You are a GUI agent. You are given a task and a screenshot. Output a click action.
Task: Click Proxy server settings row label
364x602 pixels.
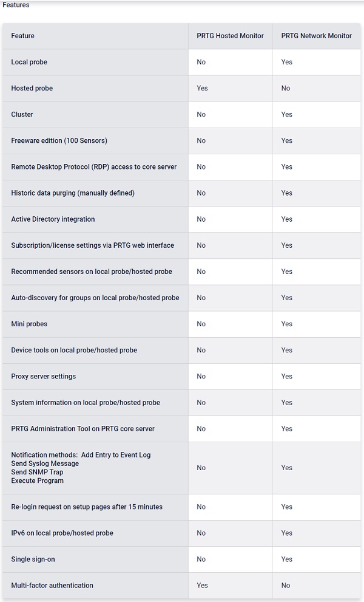tap(43, 376)
